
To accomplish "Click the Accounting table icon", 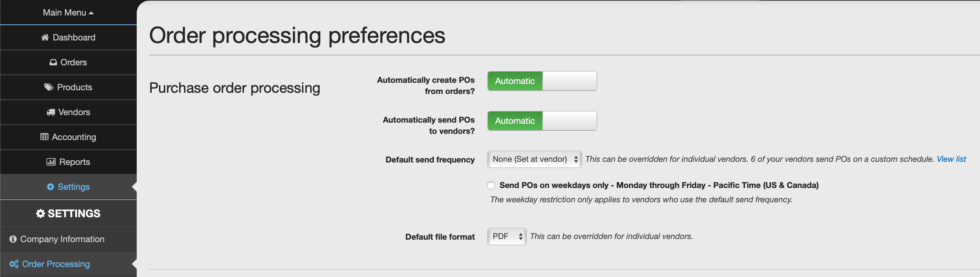I will (44, 137).
